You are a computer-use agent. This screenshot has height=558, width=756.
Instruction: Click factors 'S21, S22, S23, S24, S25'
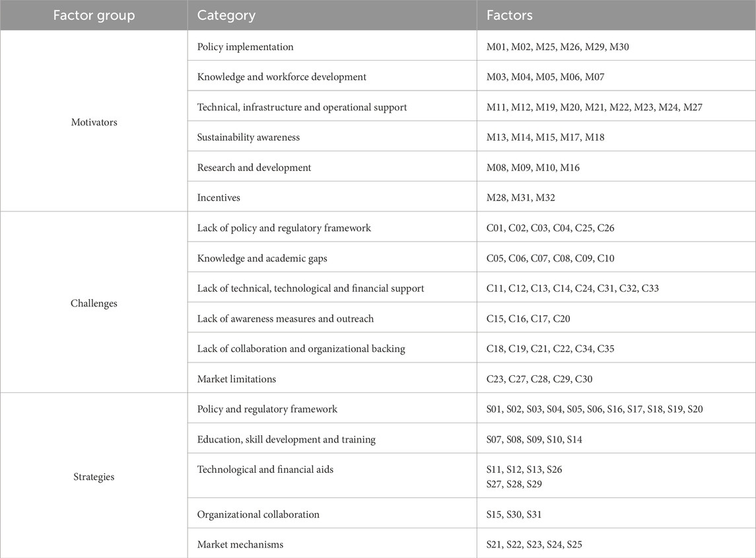[x=534, y=545]
